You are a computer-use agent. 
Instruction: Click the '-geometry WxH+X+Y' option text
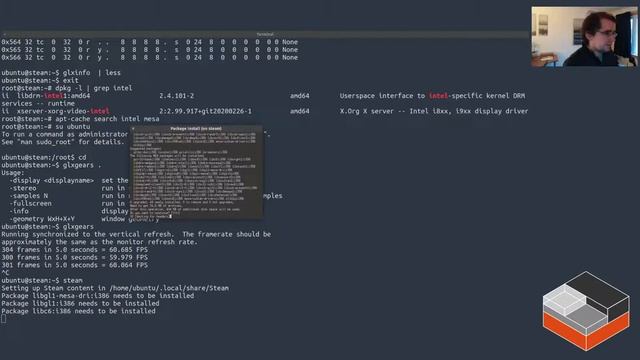click(x=42, y=219)
